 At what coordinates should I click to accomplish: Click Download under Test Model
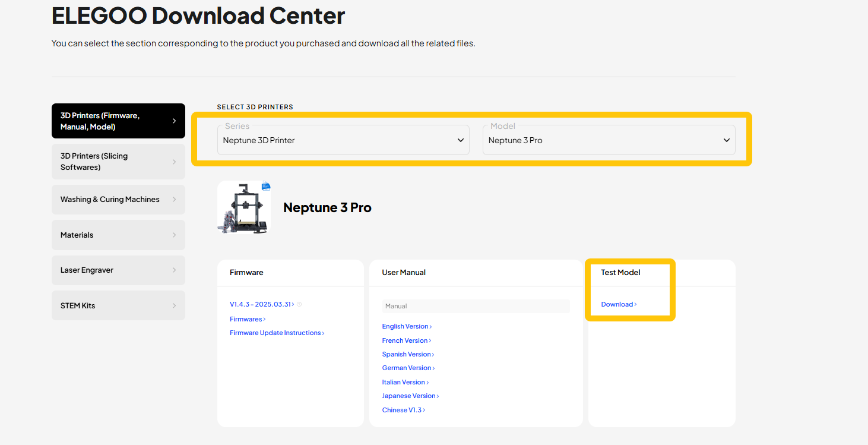pos(618,304)
